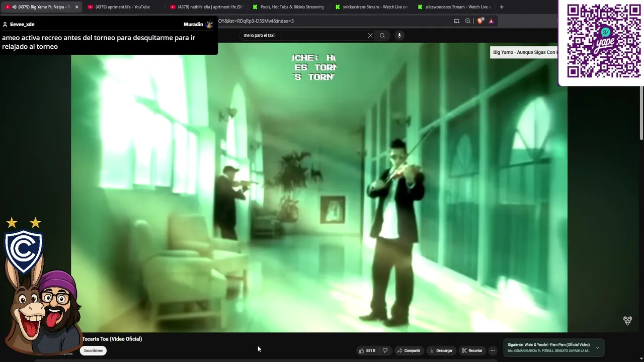Click the Recortar clip button
Screen dimensions: 644x362
(x=472, y=350)
